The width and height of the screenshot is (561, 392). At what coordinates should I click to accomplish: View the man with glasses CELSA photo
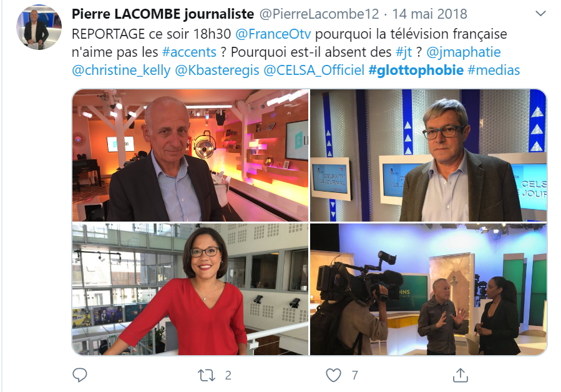[428, 155]
